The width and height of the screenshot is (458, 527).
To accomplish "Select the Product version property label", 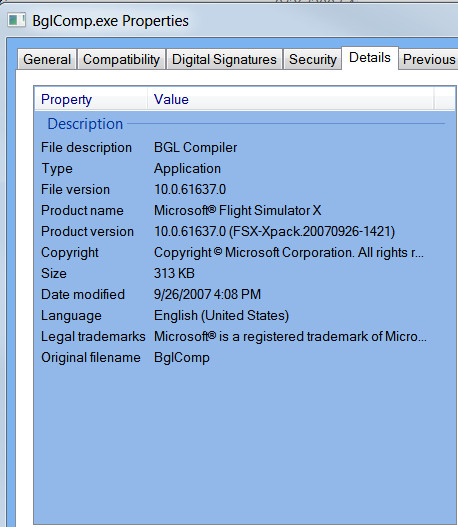I will coord(87,232).
